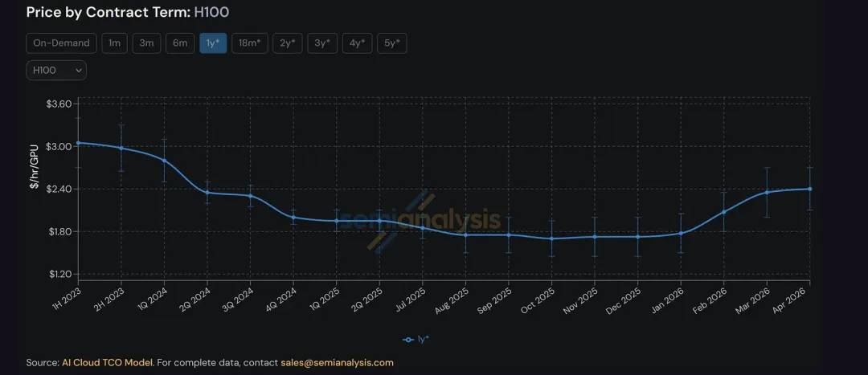
Task: Select the 2y* term option
Action: point(287,43)
